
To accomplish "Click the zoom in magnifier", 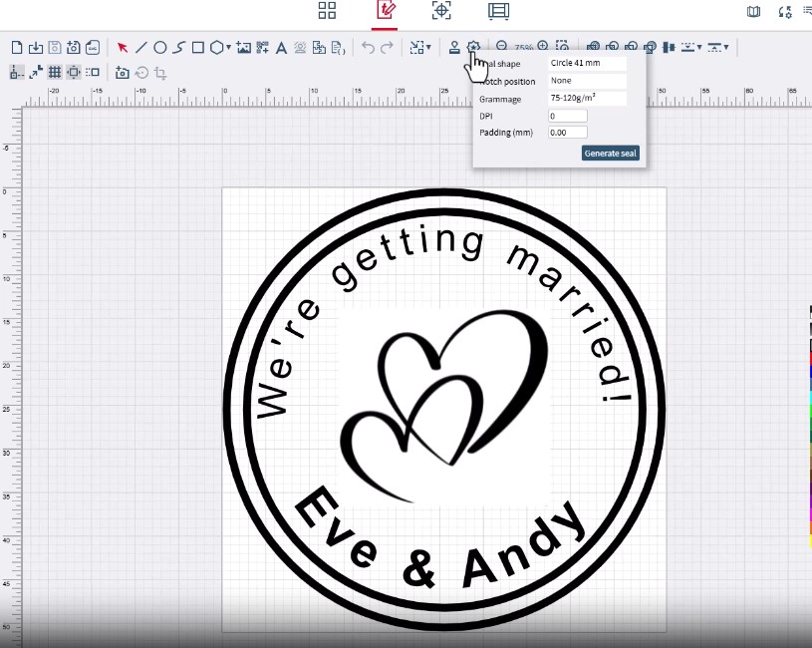I will 544,47.
